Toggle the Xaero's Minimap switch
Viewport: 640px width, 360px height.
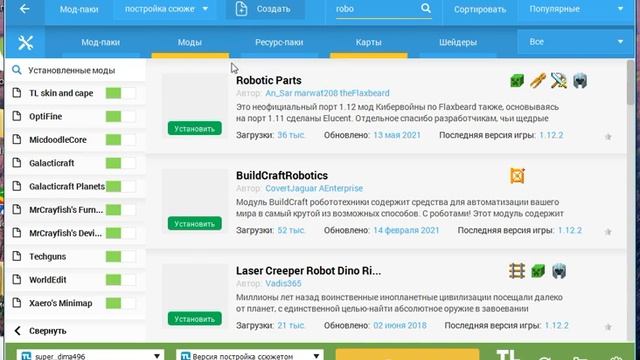coord(120,303)
